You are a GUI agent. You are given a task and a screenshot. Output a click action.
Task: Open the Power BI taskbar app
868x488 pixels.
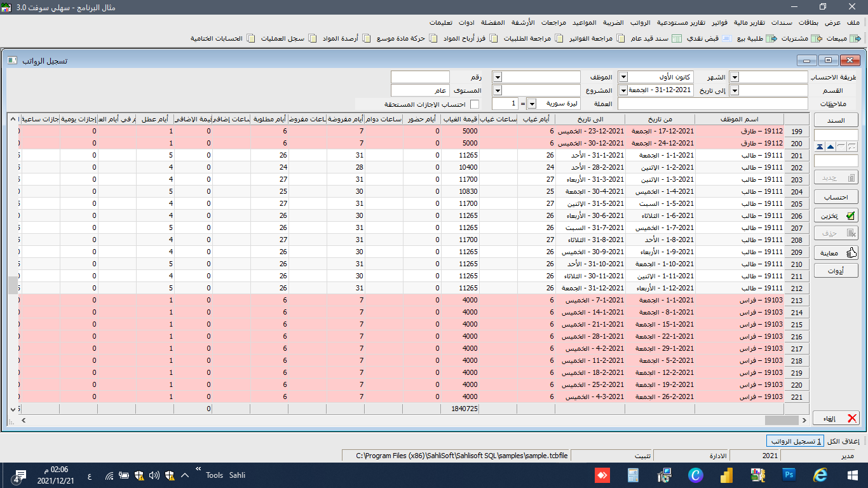[x=728, y=475]
